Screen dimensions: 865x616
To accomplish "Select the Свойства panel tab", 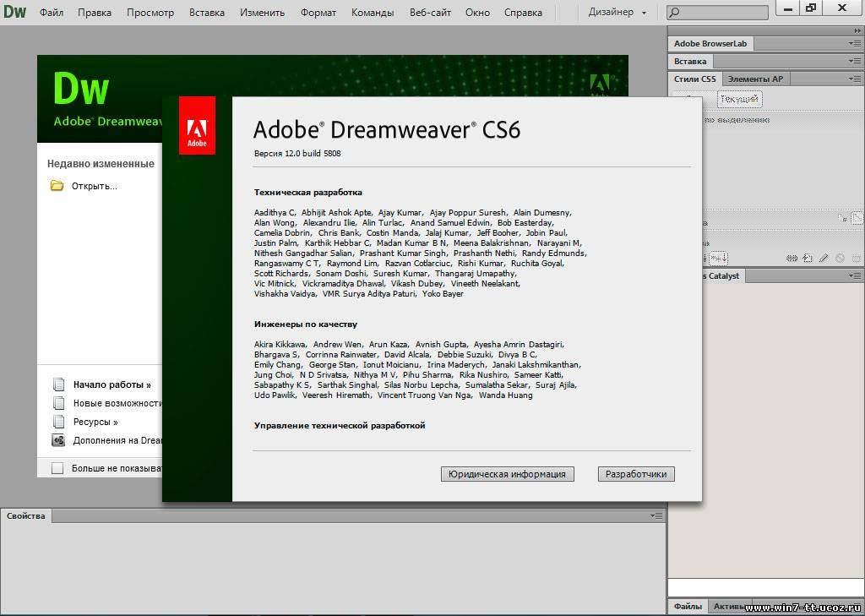I will [26, 515].
